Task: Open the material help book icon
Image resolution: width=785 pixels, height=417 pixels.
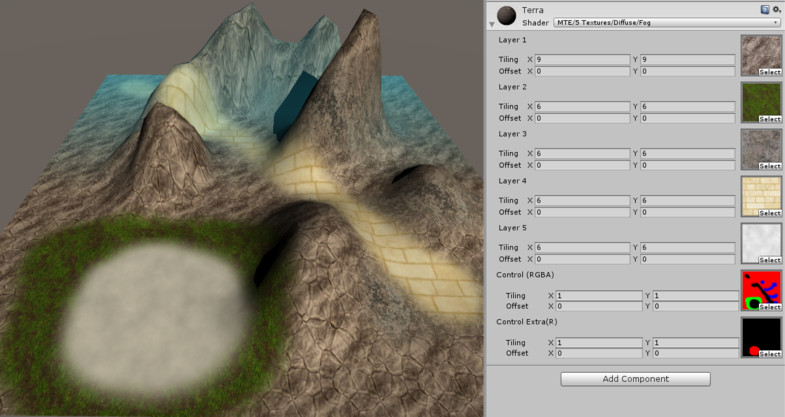Action: click(763, 9)
